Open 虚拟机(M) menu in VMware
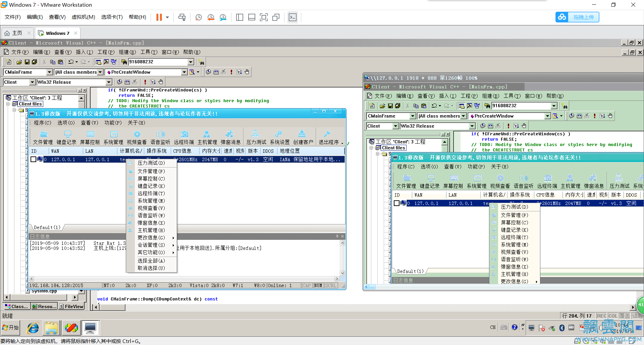The height and width of the screenshot is (345, 644). 83,17
